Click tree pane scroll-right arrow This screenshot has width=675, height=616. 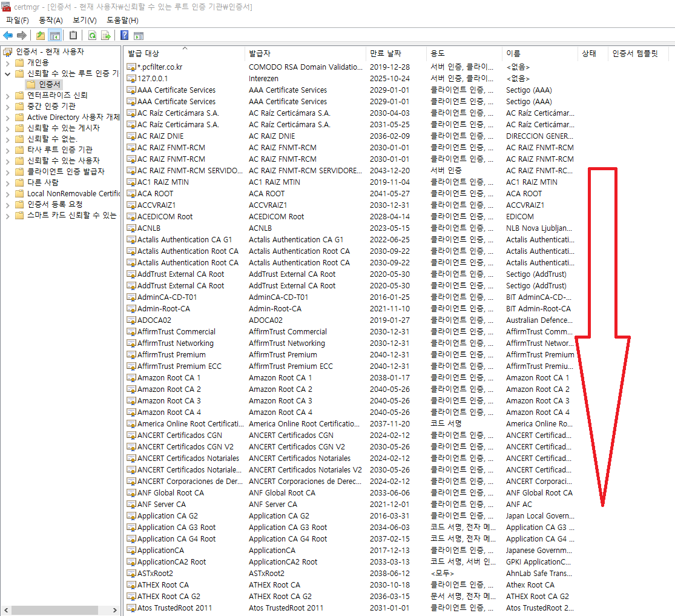pos(115,610)
